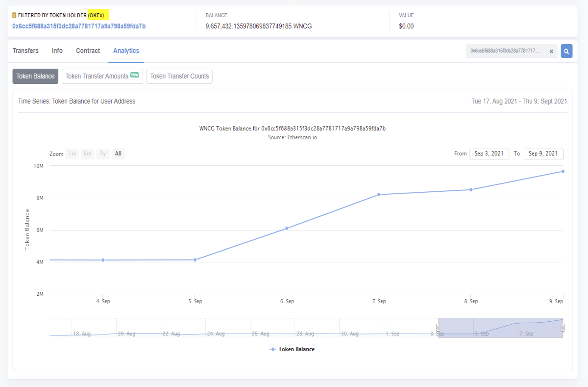
Task: Grab the left navigator range handle
Action: 438,328
